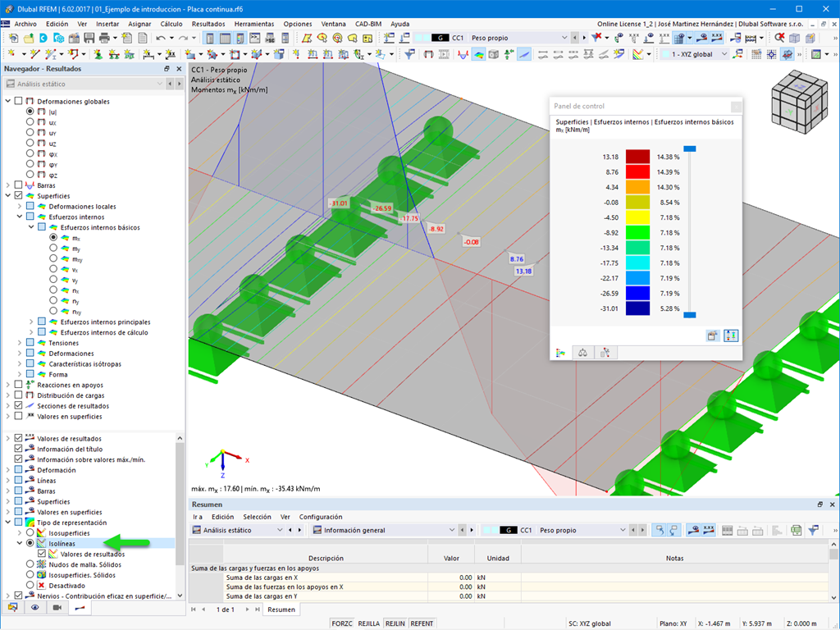Viewport: 840px width, 630px height.
Task: Expand the Esfuerzos internos principales node
Action: click(x=31, y=322)
